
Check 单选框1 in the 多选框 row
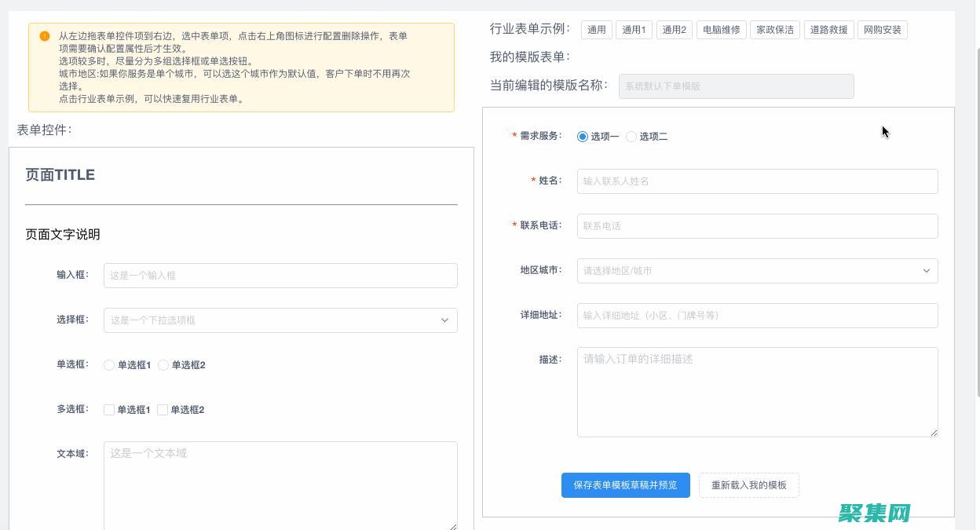(109, 409)
